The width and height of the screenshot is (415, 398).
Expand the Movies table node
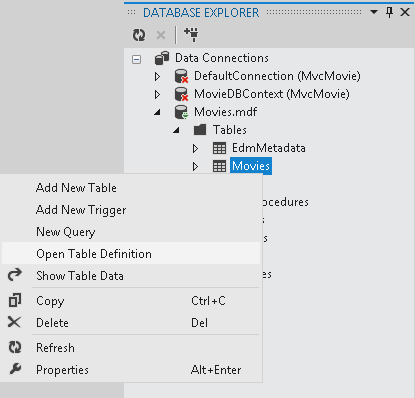(x=195, y=166)
